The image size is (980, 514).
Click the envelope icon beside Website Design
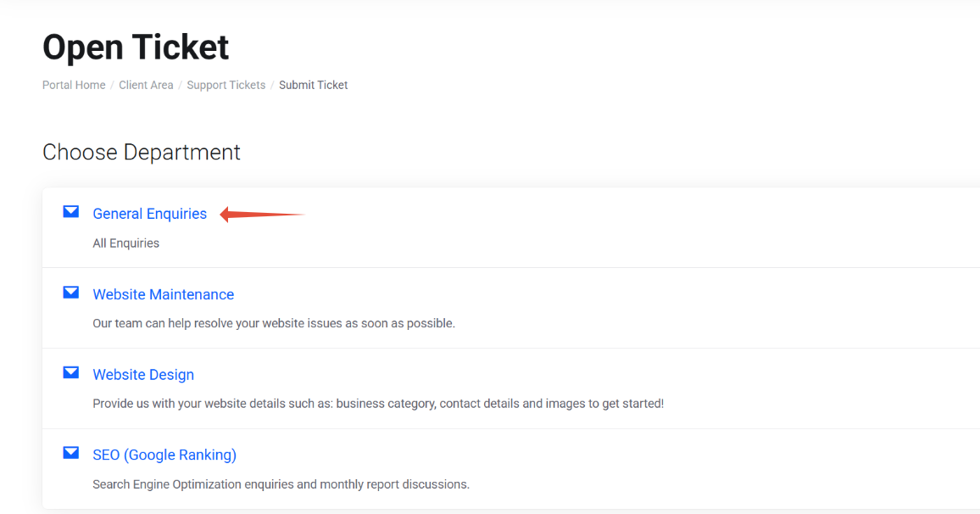(x=71, y=372)
